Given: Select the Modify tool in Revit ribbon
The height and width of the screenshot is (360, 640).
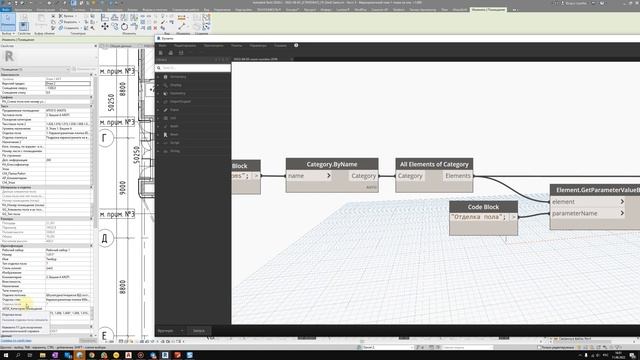Looking at the screenshot, I should (x=8, y=22).
